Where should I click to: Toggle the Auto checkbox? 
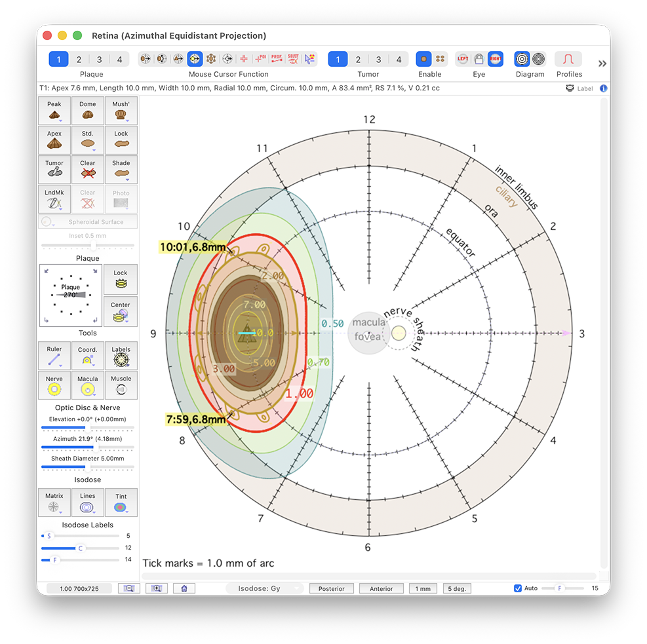tap(518, 588)
